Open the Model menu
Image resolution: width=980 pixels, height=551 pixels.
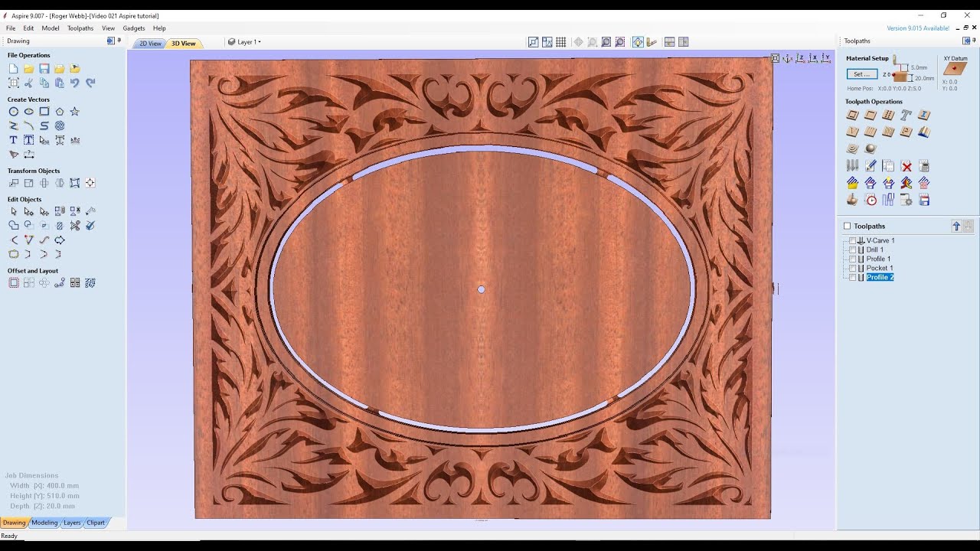pos(51,28)
